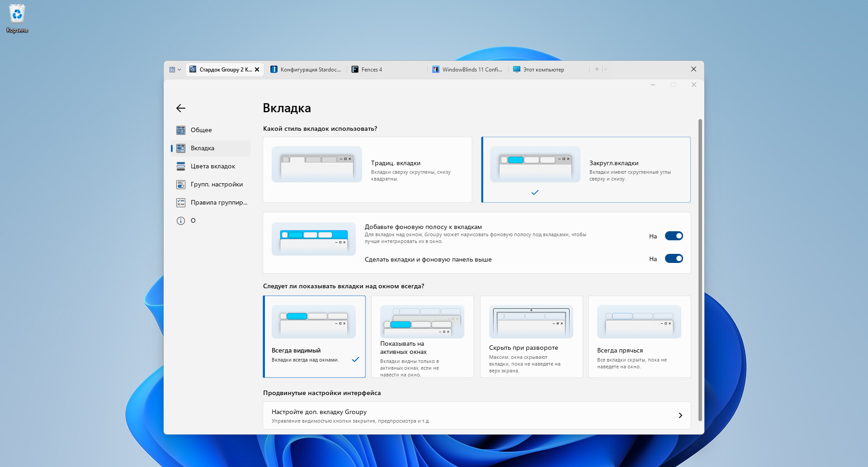Select the Цвета вкладок sidebar icon
This screenshot has width=868, height=467.
click(x=181, y=167)
